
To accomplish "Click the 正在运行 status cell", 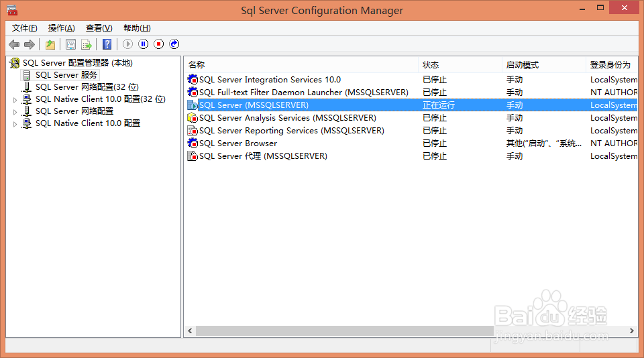I will tap(439, 105).
